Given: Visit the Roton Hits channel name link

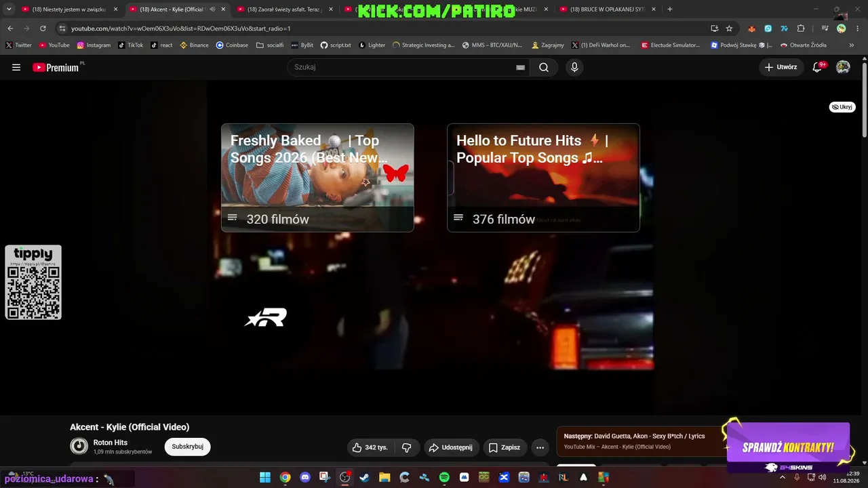Looking at the screenshot, I should tap(111, 443).
